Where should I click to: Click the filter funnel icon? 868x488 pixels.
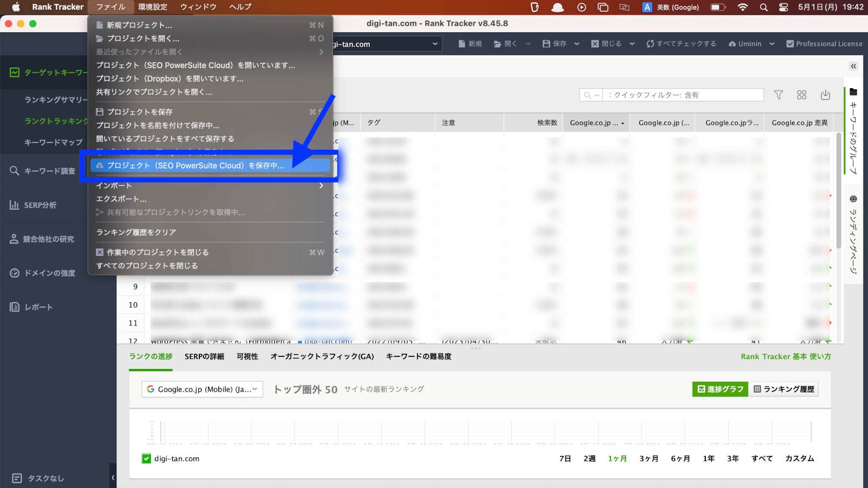(x=778, y=95)
